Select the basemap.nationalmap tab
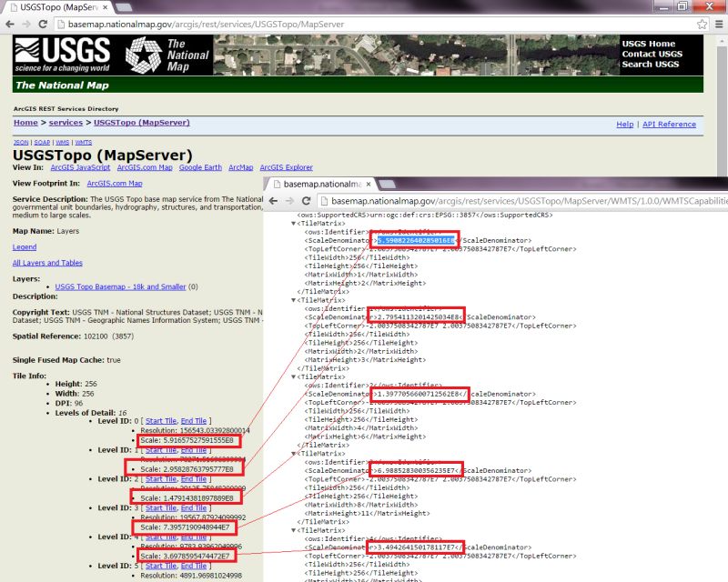 pos(322,185)
